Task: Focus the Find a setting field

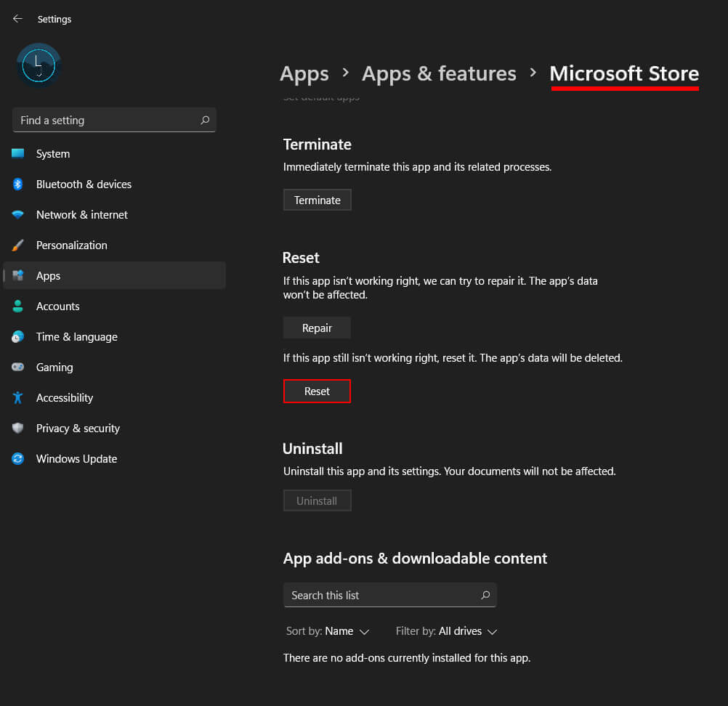Action: (x=114, y=121)
